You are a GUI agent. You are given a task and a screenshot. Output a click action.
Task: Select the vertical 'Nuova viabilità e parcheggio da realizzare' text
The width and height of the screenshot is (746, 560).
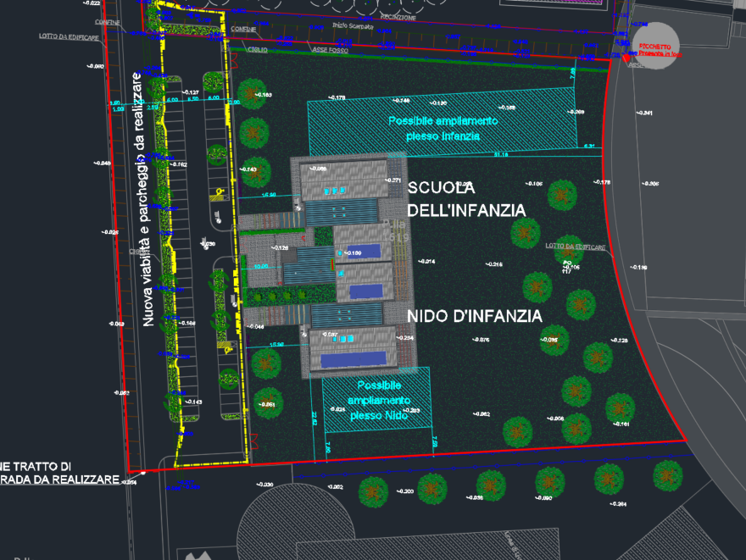[x=142, y=199]
